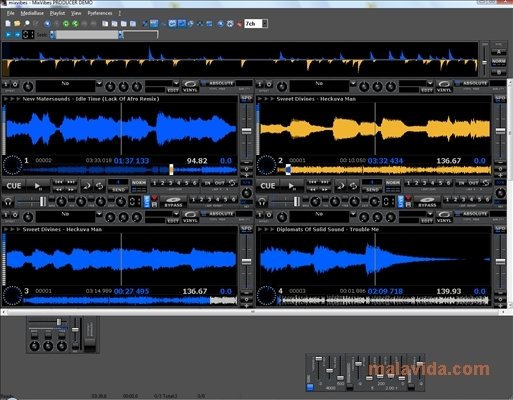Toggle VINYL mode above deck 3

(190, 217)
